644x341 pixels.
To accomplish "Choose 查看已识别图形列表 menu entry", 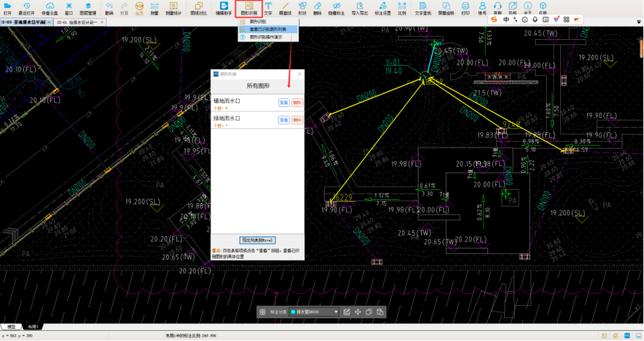I will click(x=268, y=29).
